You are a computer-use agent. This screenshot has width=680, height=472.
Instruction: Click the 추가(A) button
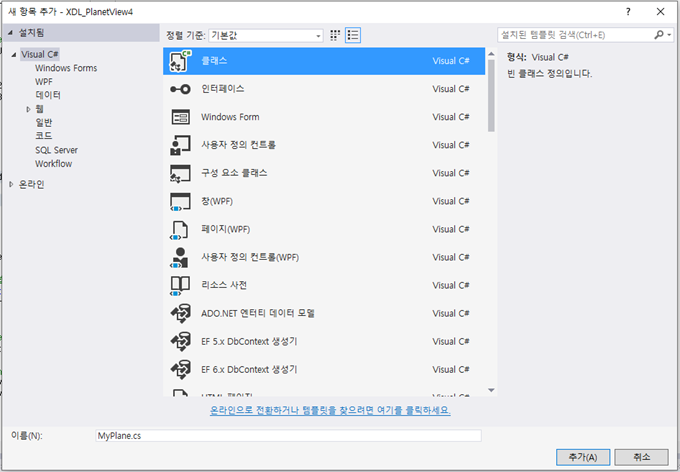583,457
